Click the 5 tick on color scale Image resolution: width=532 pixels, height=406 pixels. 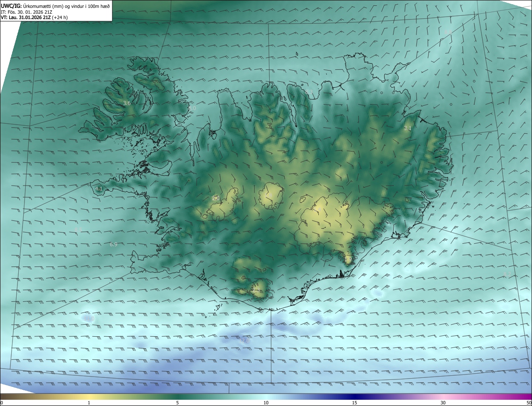(x=177, y=403)
